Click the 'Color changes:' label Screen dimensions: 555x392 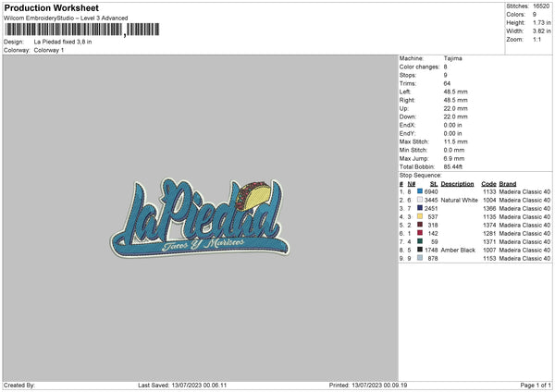click(x=419, y=67)
